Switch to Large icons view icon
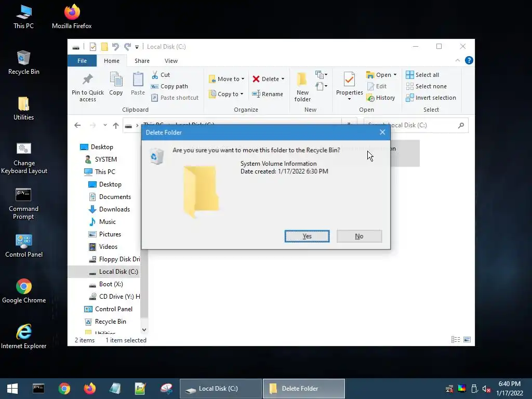The image size is (532, 399). tap(467, 340)
